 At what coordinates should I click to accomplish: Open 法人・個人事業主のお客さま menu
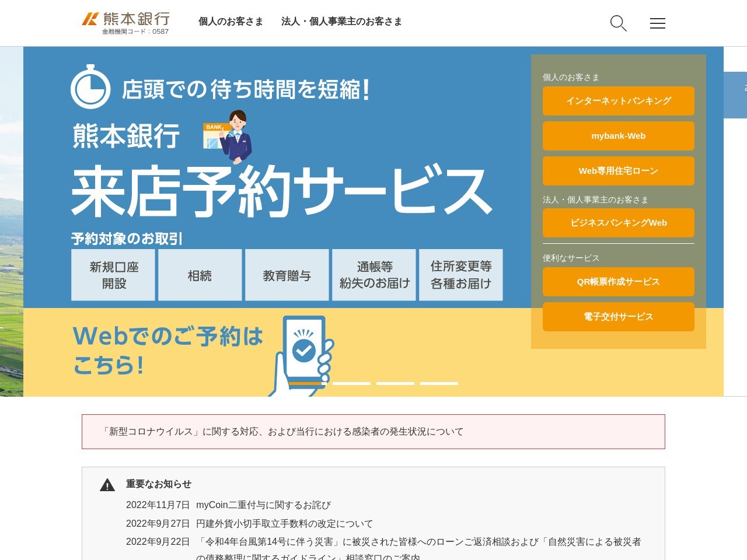[x=341, y=22]
